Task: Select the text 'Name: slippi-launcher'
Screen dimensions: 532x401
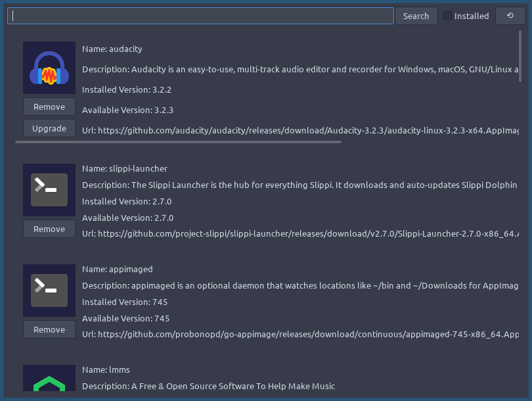Action: pos(125,169)
